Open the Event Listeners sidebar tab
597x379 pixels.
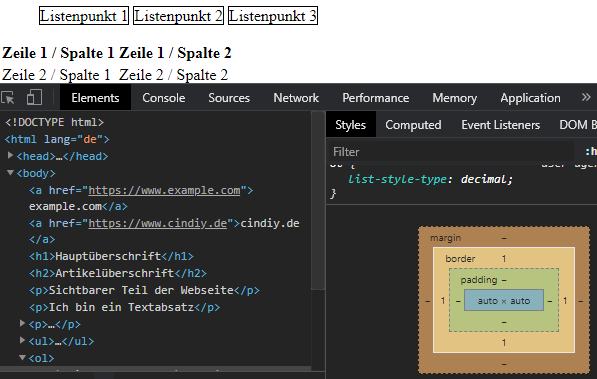[x=500, y=125]
